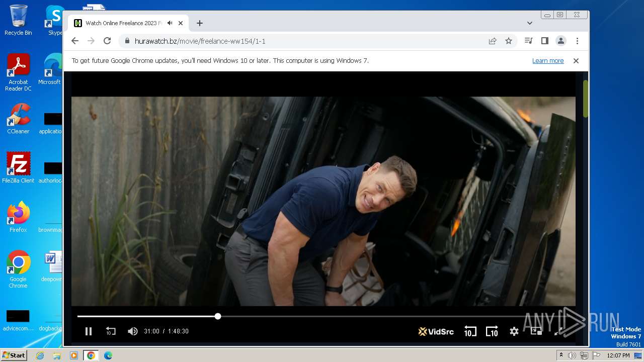
Task: Open Microsoft Edge desktop shortcut
Action: (50, 69)
